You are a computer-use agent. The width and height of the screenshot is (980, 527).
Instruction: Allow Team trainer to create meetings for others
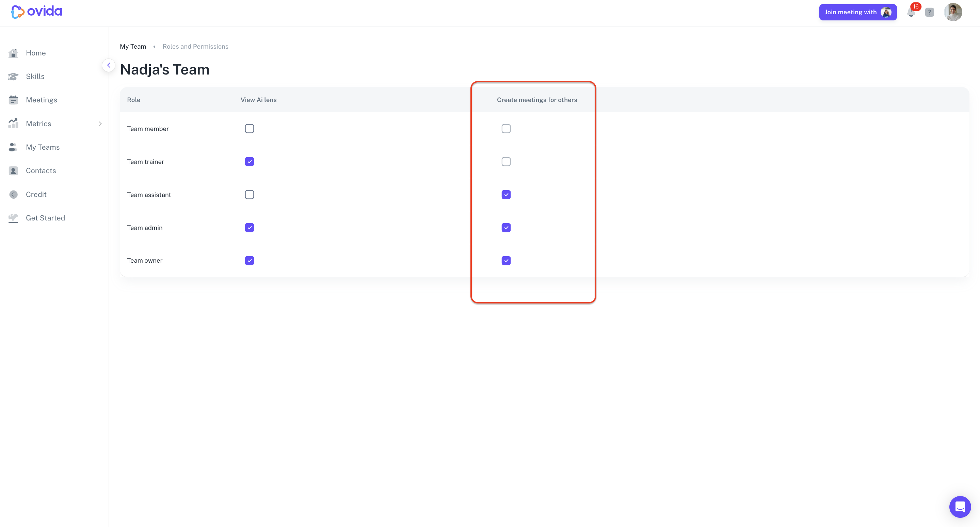point(506,162)
